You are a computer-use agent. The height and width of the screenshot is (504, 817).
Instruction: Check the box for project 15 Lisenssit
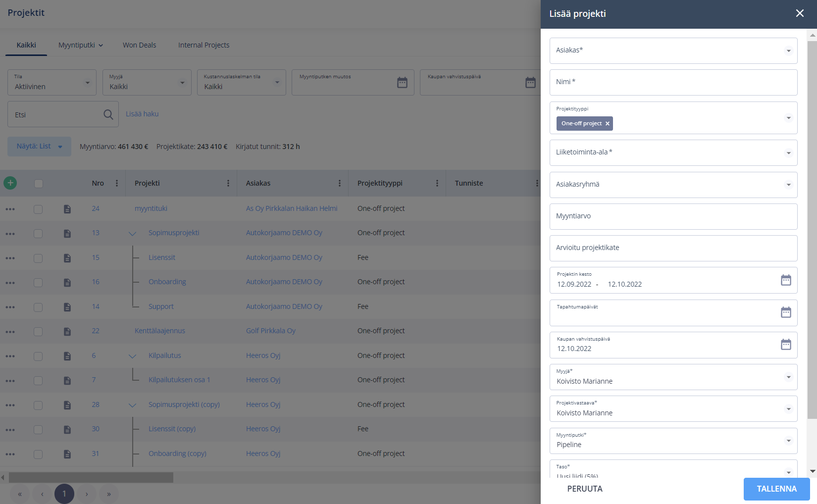coord(38,258)
